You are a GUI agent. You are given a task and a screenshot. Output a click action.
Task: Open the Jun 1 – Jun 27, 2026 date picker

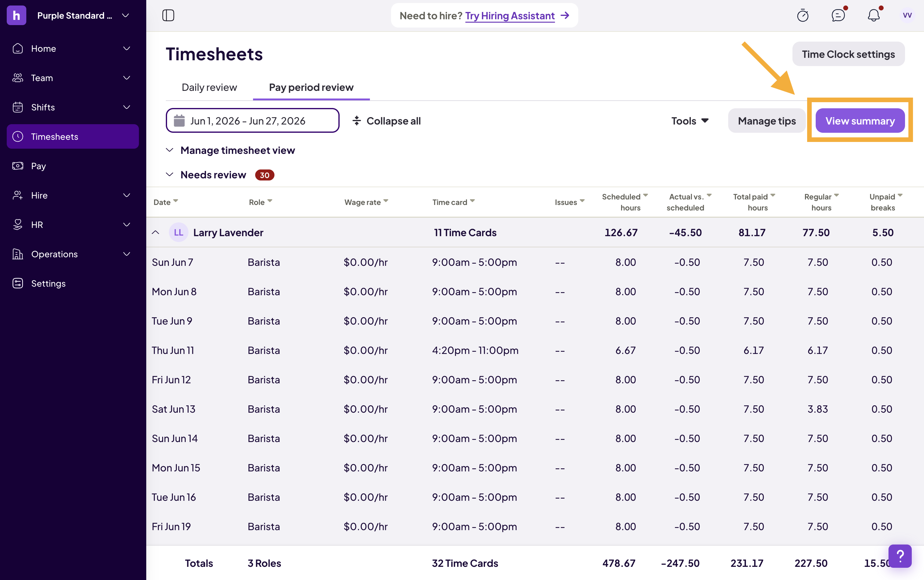252,121
